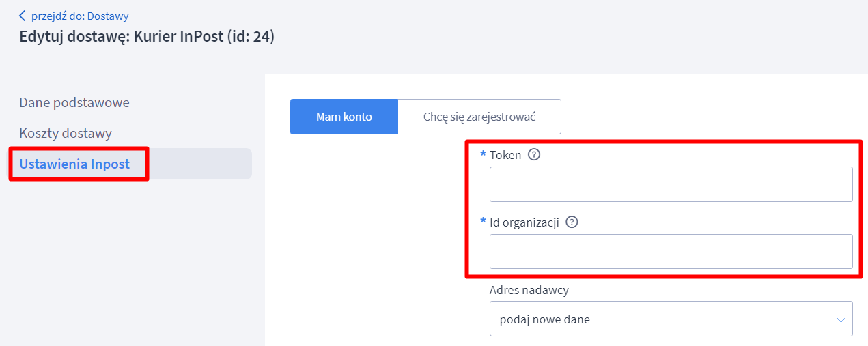The width and height of the screenshot is (868, 346).
Task: Open the Dane podstawowe section
Action: [x=74, y=102]
